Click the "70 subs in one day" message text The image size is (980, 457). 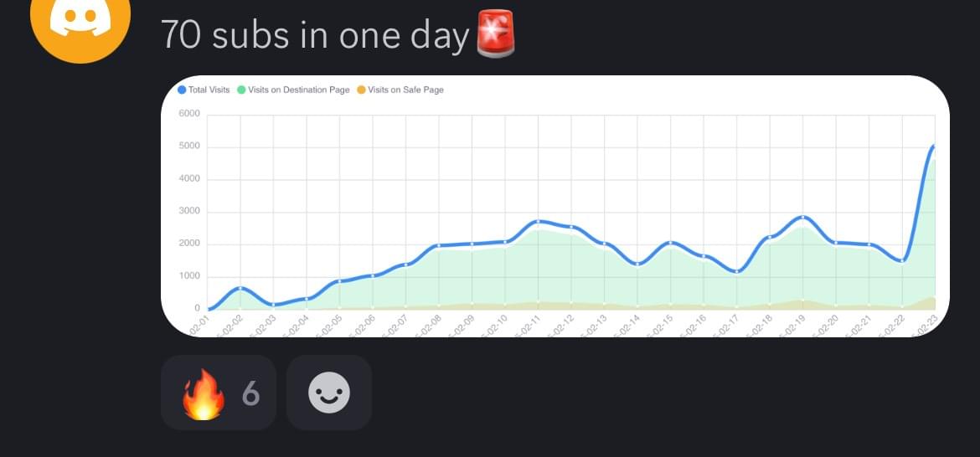pyautogui.click(x=314, y=35)
